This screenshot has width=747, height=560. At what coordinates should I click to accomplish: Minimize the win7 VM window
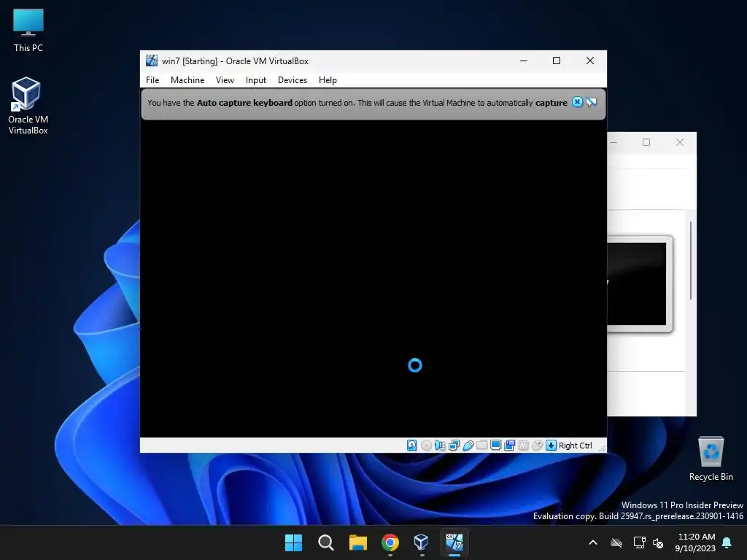tap(524, 61)
